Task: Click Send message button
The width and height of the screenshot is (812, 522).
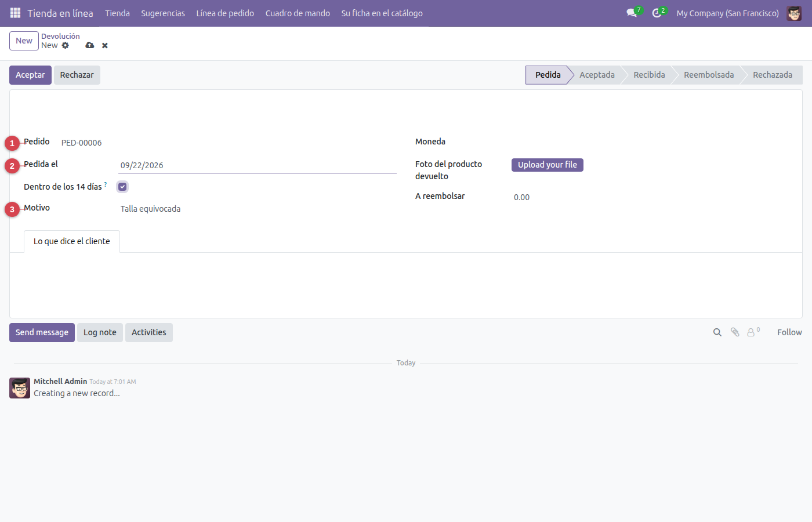Action: pyautogui.click(x=42, y=332)
